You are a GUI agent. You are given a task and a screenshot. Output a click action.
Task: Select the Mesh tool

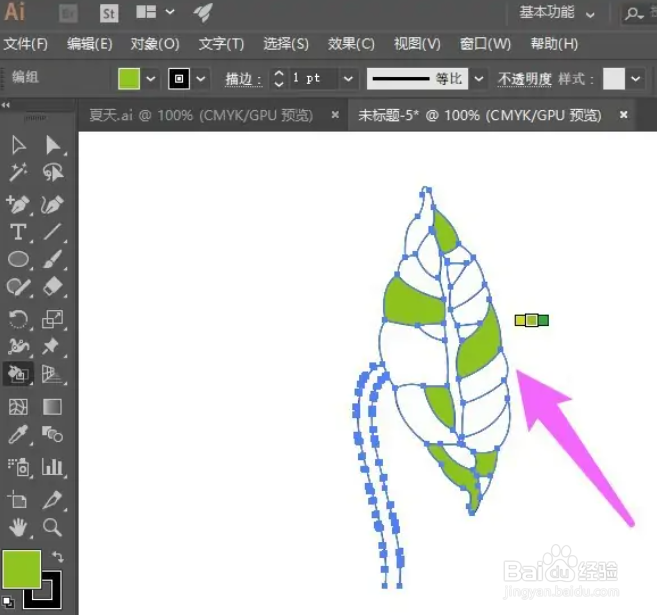coord(18,406)
